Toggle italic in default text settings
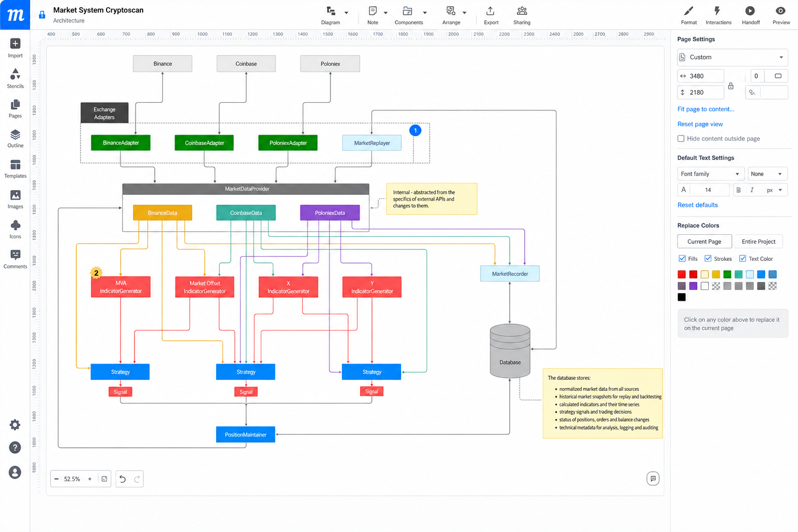Viewport: 798px width, 532px height. click(x=752, y=190)
